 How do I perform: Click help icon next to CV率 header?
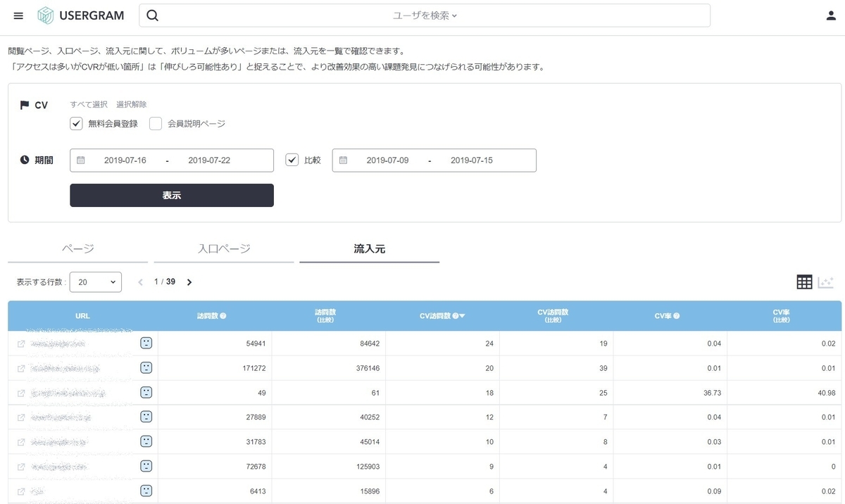tap(677, 316)
